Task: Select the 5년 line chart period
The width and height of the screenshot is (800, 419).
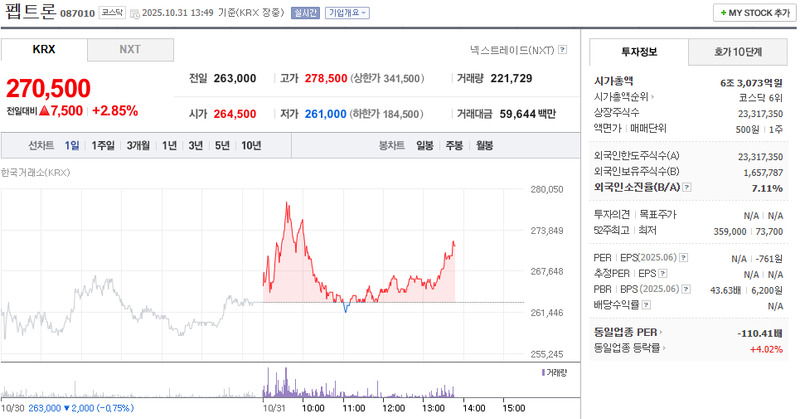Action: tap(222, 146)
